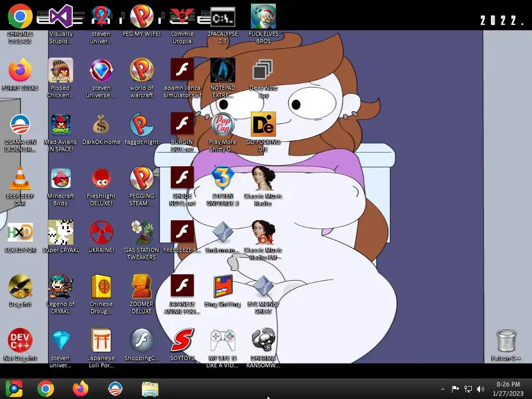This screenshot has width=532, height=399.
Task: Open the Minecraft Birds shortcut
Action: click(60, 179)
